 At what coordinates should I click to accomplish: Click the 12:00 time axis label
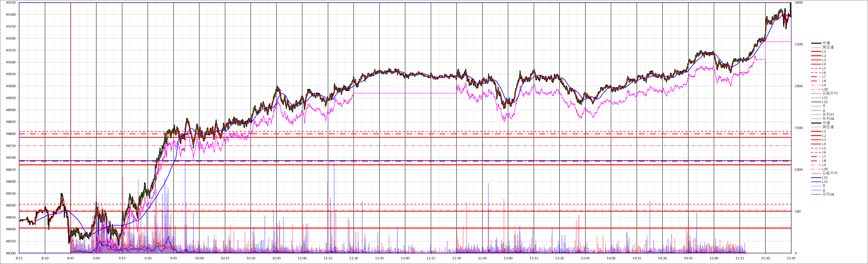point(405,258)
